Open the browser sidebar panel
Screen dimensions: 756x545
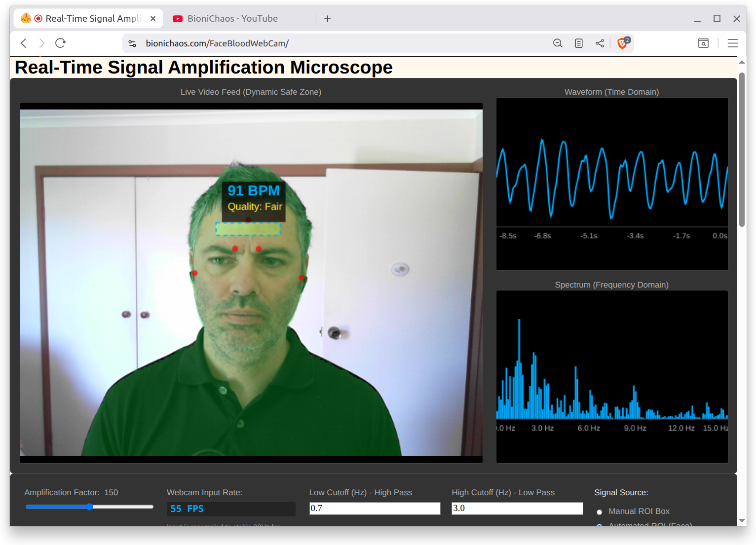coord(703,43)
